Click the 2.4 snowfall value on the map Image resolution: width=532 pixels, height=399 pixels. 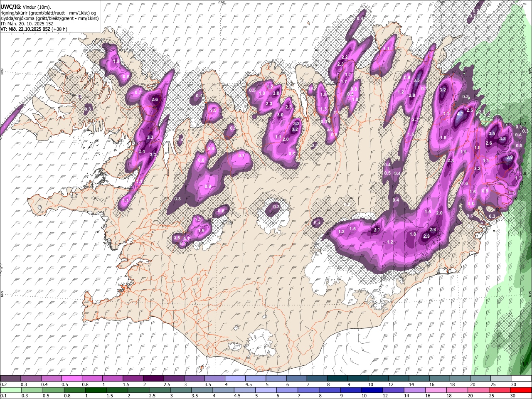142,151
